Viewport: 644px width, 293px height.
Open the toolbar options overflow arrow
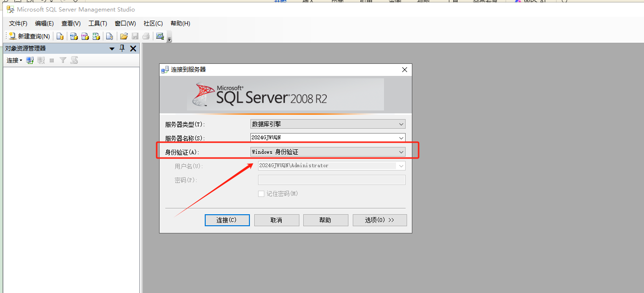[169, 39]
